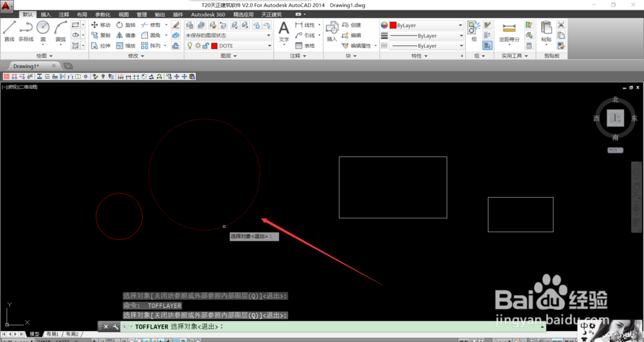Toggle DOTE layer on/off lightbulb
This screenshot has height=342, width=644.
coord(190,46)
